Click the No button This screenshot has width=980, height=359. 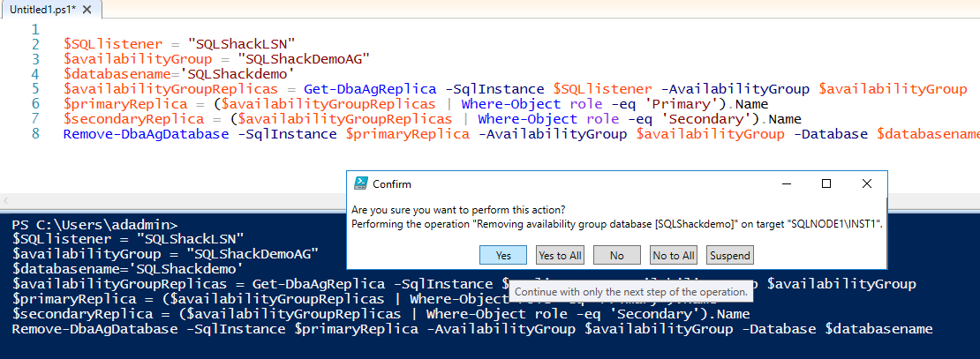(616, 255)
